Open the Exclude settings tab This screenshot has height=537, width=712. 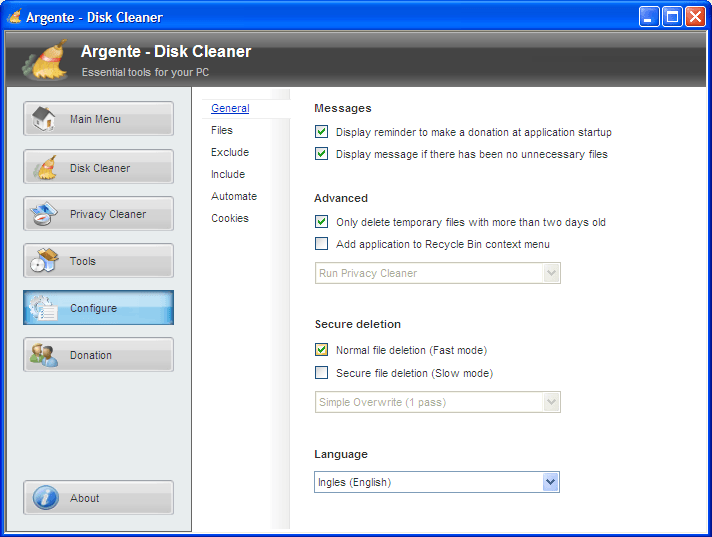tap(230, 152)
